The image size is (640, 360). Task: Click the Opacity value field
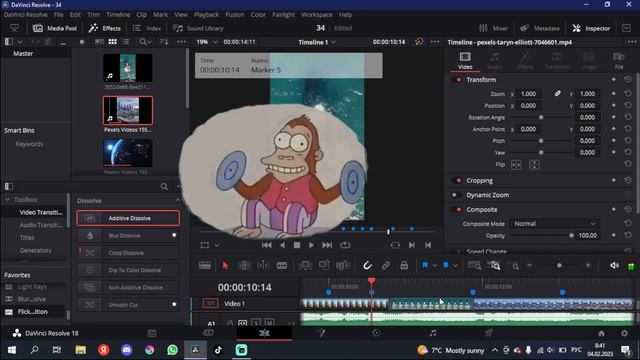coord(587,236)
